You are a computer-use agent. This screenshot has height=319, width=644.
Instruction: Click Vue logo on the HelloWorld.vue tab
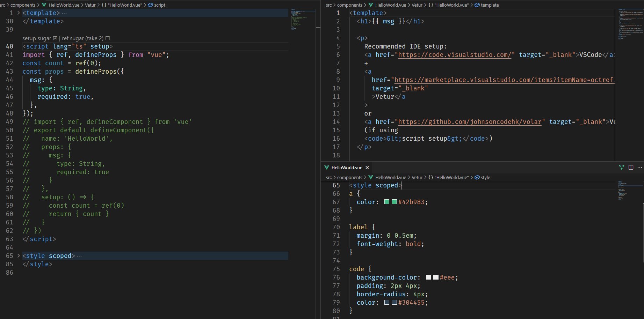pos(327,168)
